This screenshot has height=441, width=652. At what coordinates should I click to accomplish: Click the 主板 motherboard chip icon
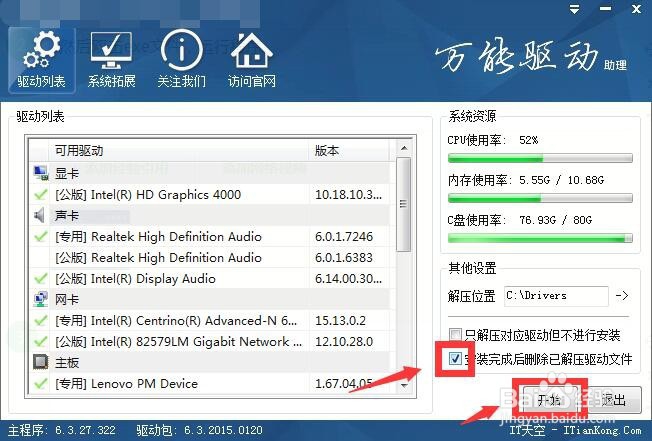[40, 362]
